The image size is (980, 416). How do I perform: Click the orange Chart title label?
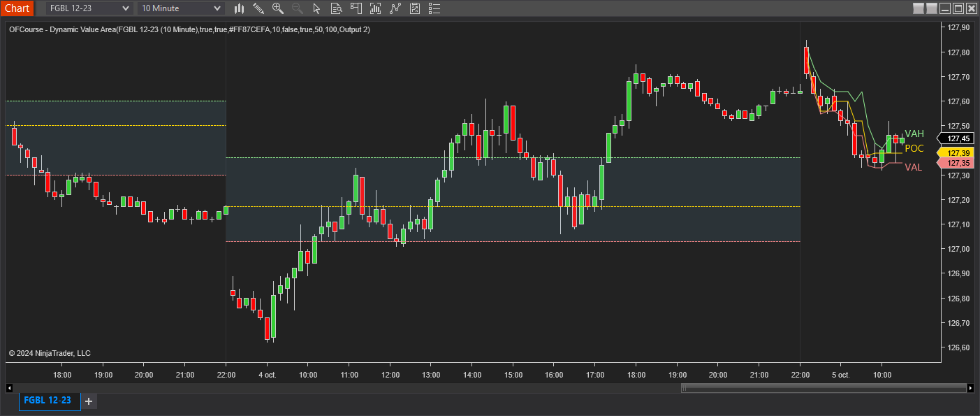(17, 8)
